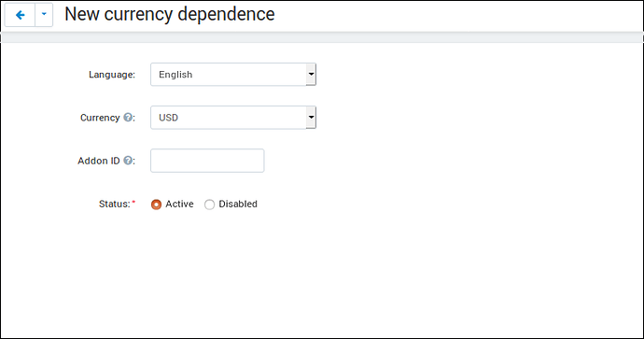Go back using the blue arrow icon
The image size is (644, 339).
tap(20, 15)
